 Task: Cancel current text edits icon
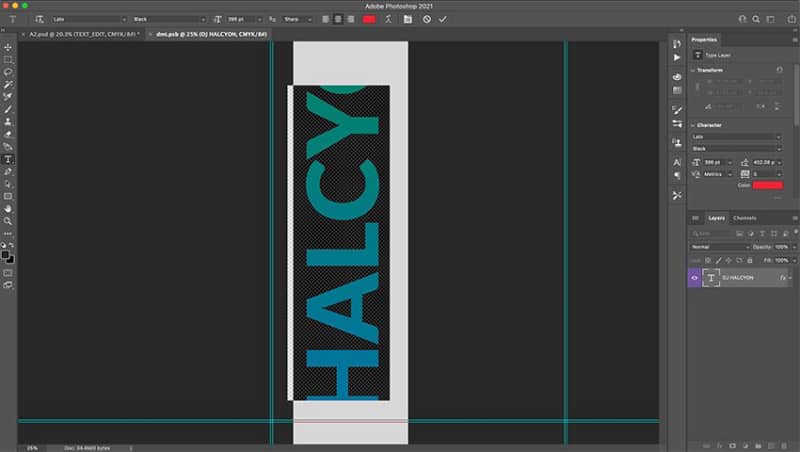427,19
